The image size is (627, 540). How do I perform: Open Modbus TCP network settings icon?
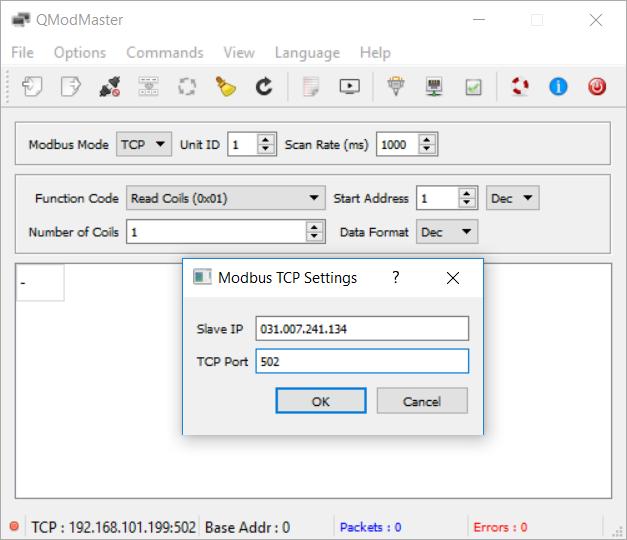pos(434,86)
